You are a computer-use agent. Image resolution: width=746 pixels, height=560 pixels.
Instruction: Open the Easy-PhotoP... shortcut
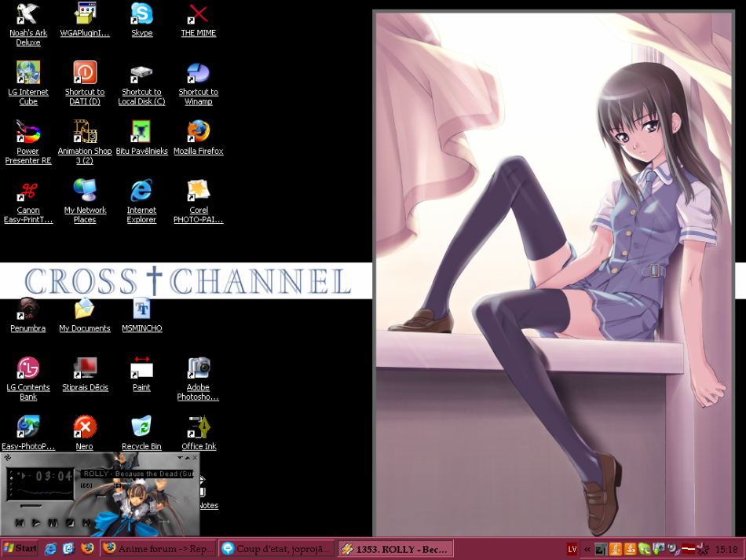[x=28, y=433]
